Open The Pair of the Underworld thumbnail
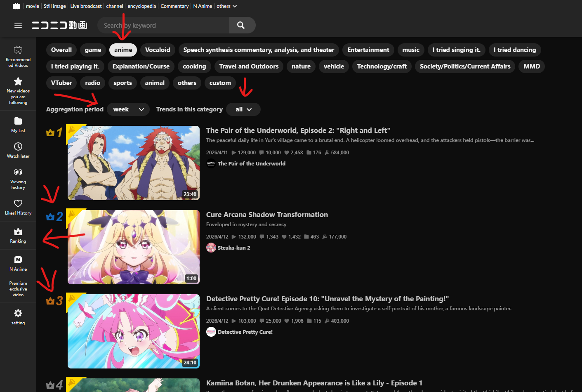 (134, 163)
